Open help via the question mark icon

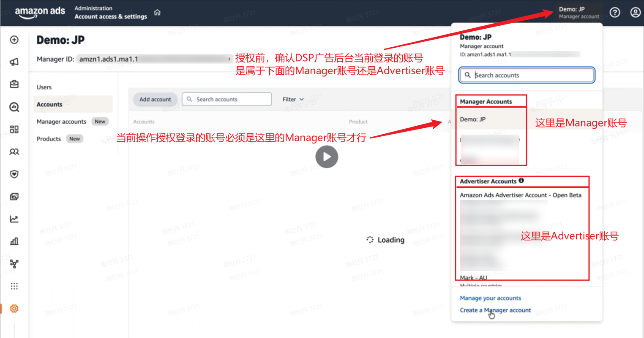pyautogui.click(x=615, y=12)
